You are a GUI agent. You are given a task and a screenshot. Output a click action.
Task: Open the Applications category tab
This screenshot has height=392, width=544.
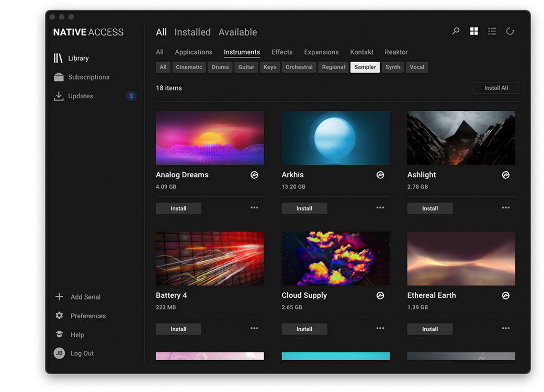coord(194,52)
